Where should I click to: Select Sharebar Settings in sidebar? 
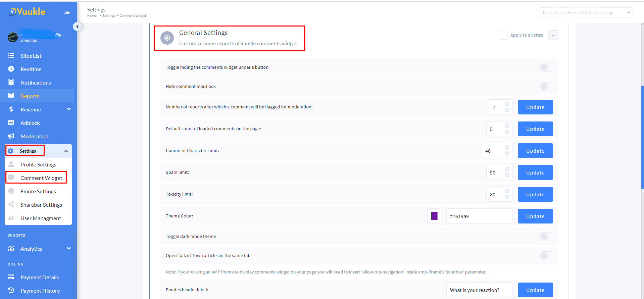tap(41, 205)
